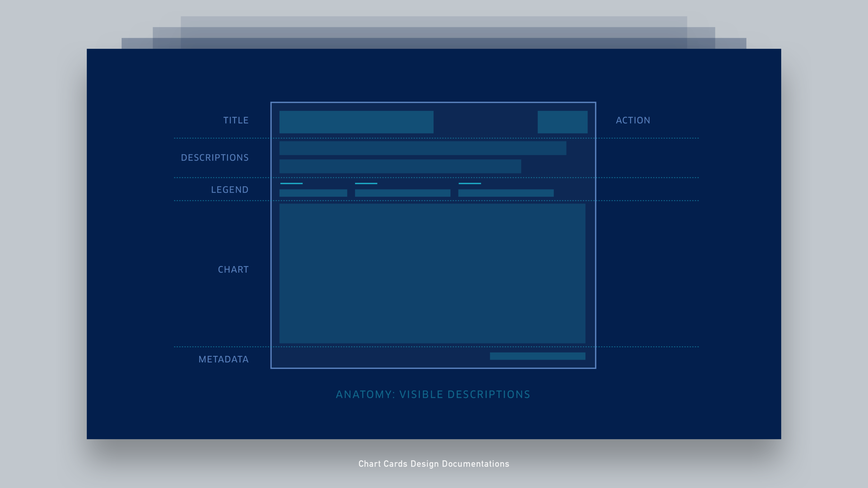Click the 'ANATOMY: VISIBLE DESCRIPTIONS' heading

pyautogui.click(x=433, y=395)
